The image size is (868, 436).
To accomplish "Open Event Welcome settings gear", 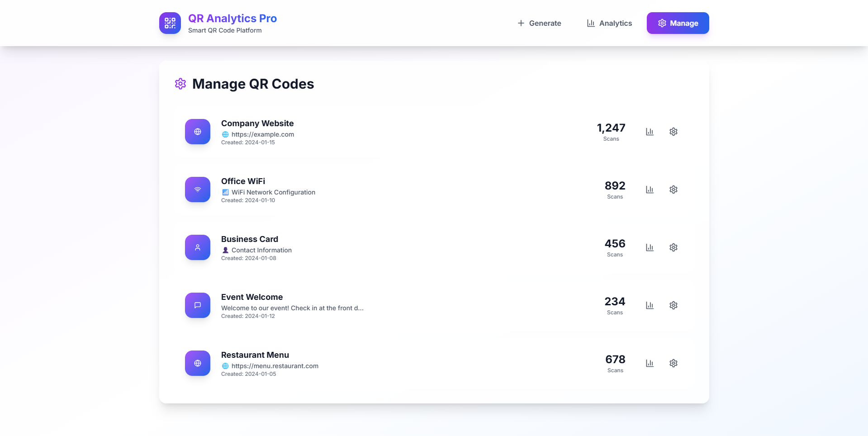I will (673, 305).
